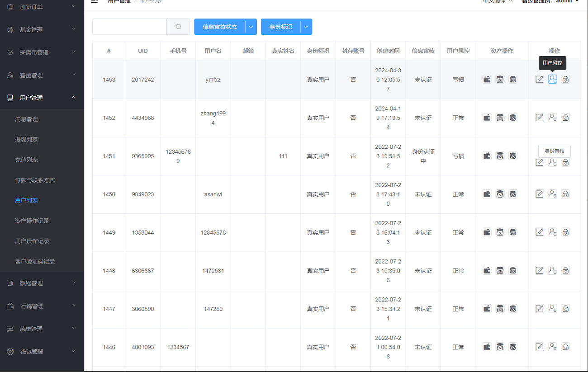Click the edit icon for UID 4801093
588x372 pixels.
[540, 347]
